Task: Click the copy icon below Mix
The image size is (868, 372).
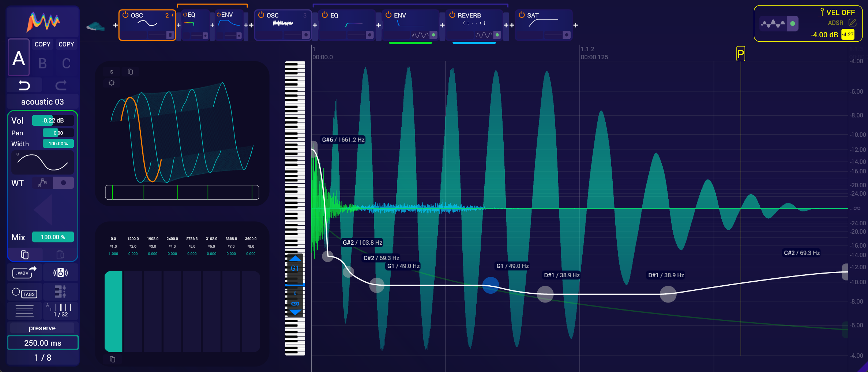Action: pos(25,255)
